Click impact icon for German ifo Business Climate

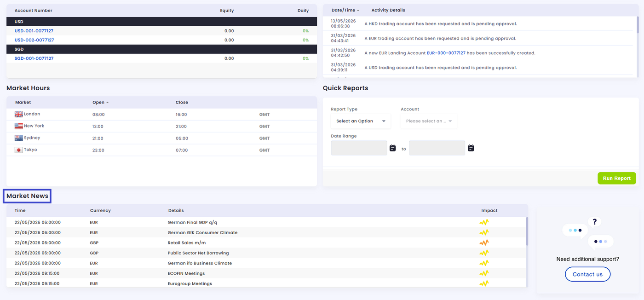[x=484, y=263]
